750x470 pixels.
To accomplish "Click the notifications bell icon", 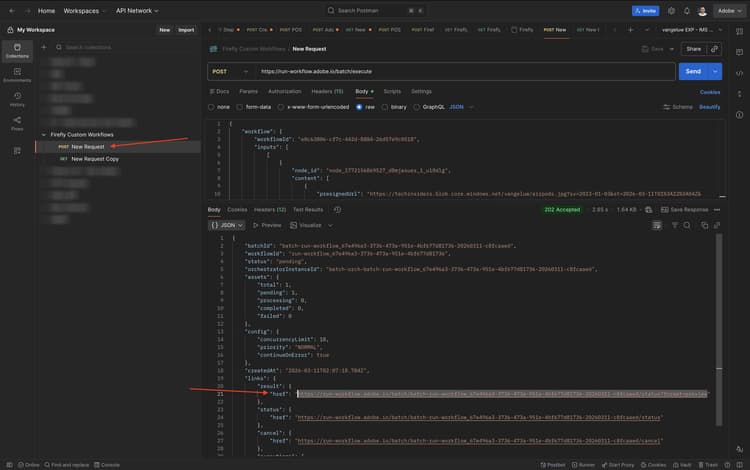I will [x=686, y=11].
